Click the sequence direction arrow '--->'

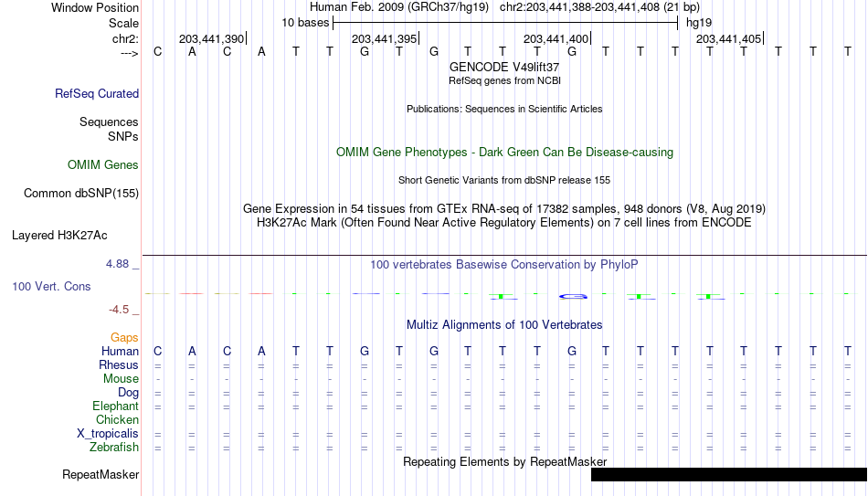pyautogui.click(x=130, y=53)
